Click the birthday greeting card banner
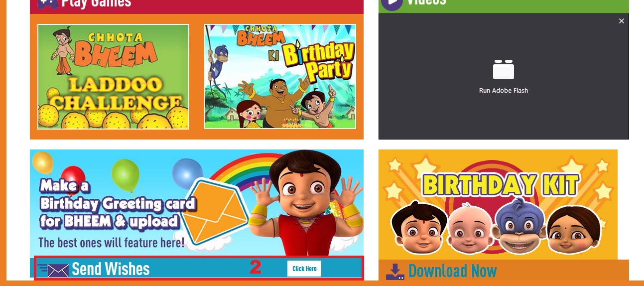This screenshot has width=644, height=286. tap(197, 203)
